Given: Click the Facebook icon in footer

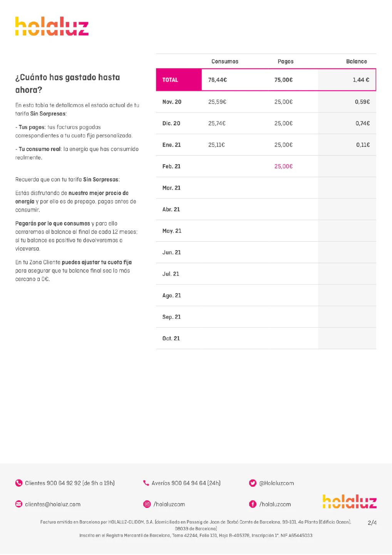Looking at the screenshot, I should click(x=253, y=504).
